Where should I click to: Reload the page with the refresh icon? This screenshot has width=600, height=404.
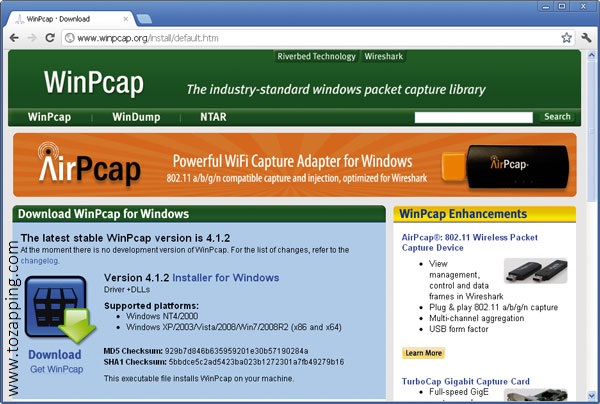(x=50, y=37)
